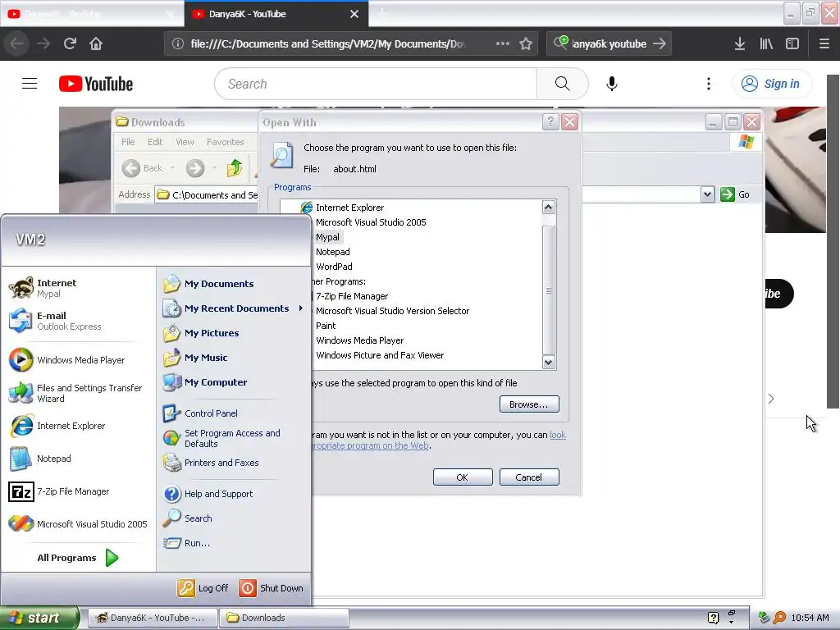
Task: Select Internet Explorer in the programs list
Action: click(x=349, y=208)
